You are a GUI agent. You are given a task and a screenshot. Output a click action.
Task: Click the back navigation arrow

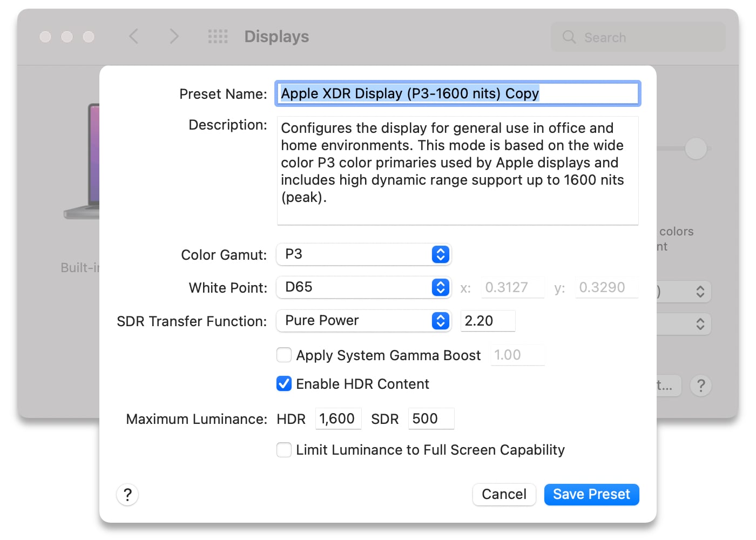(134, 36)
